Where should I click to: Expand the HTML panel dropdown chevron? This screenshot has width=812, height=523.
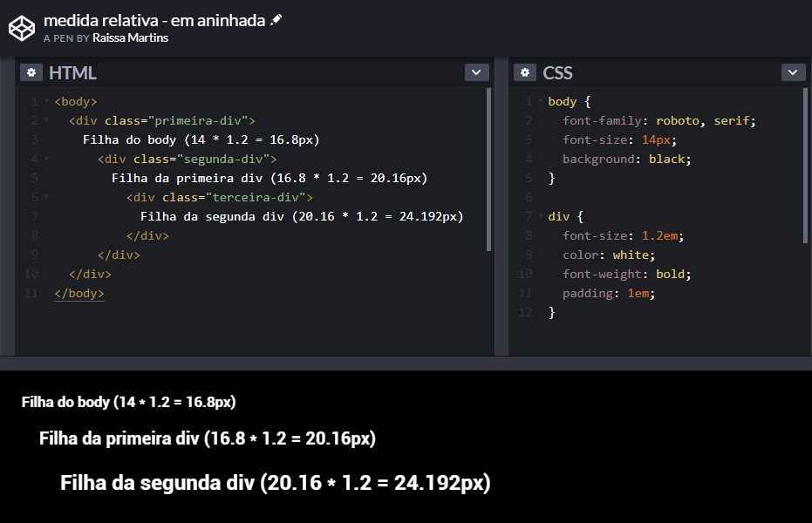pyautogui.click(x=476, y=72)
